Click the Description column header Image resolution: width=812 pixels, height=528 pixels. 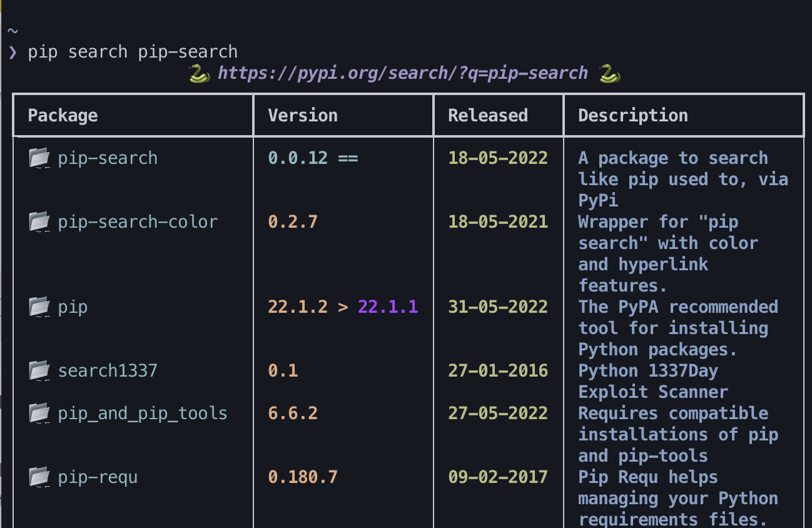[x=632, y=115]
